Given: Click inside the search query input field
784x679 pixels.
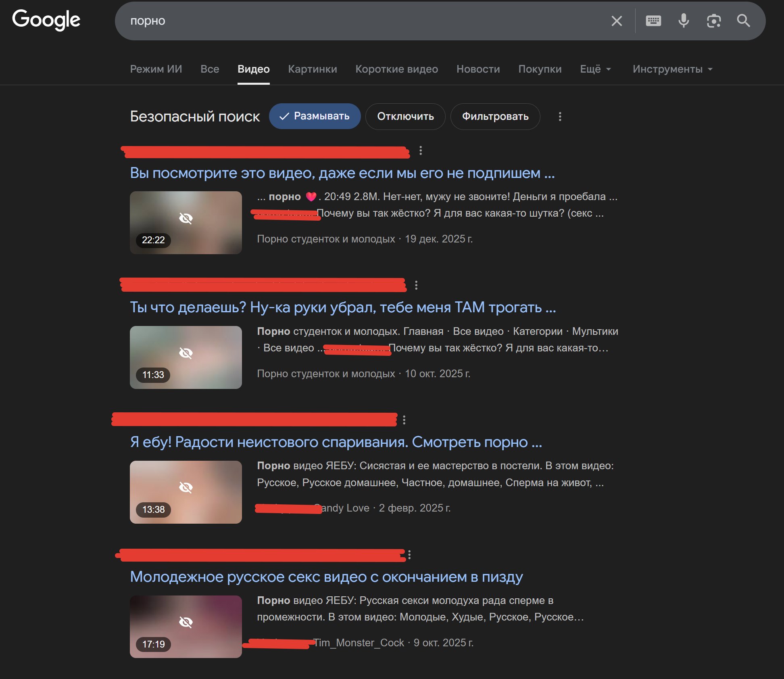Looking at the screenshot, I should [363, 21].
